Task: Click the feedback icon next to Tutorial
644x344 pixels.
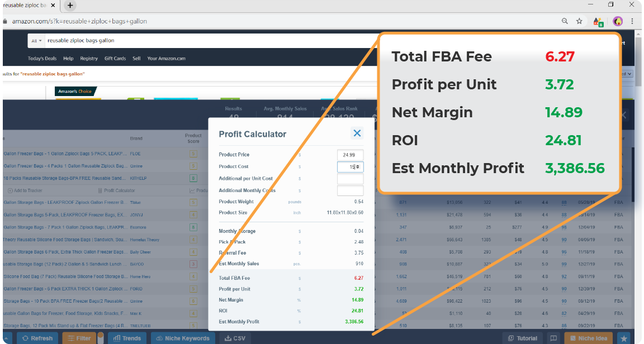Action: pos(553,337)
